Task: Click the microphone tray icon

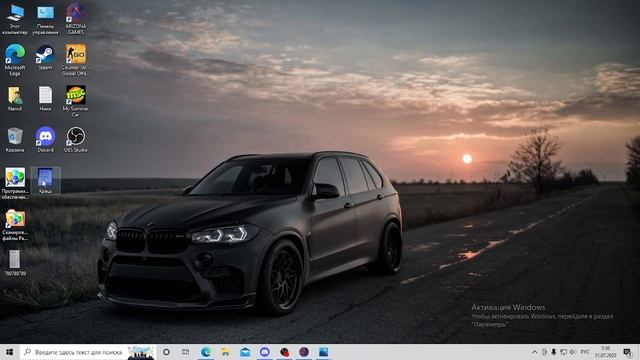Action: pyautogui.click(x=553, y=352)
